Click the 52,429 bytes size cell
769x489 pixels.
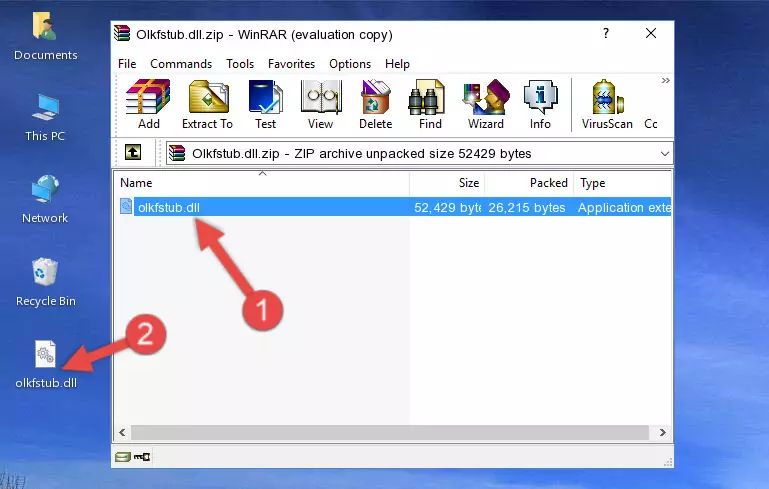(447, 207)
